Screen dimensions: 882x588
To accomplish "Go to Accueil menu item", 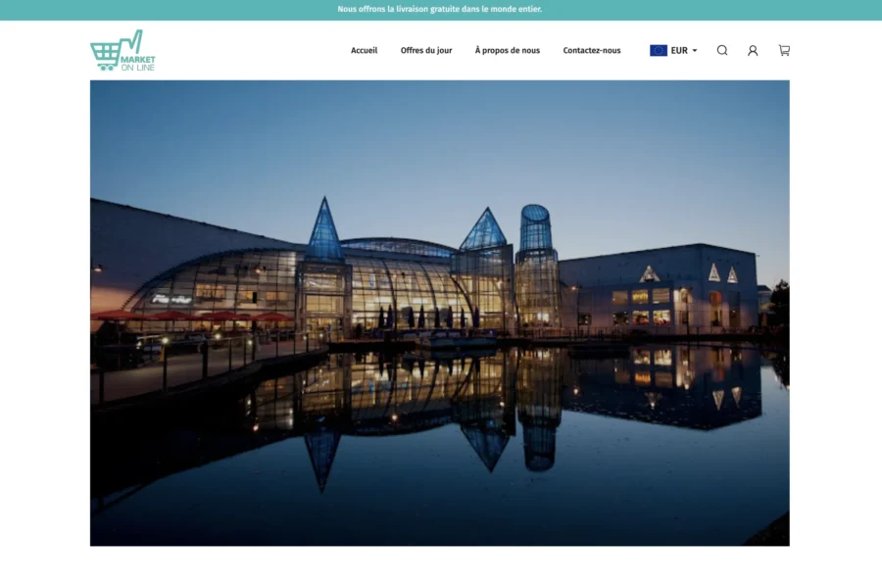I will pos(364,50).
